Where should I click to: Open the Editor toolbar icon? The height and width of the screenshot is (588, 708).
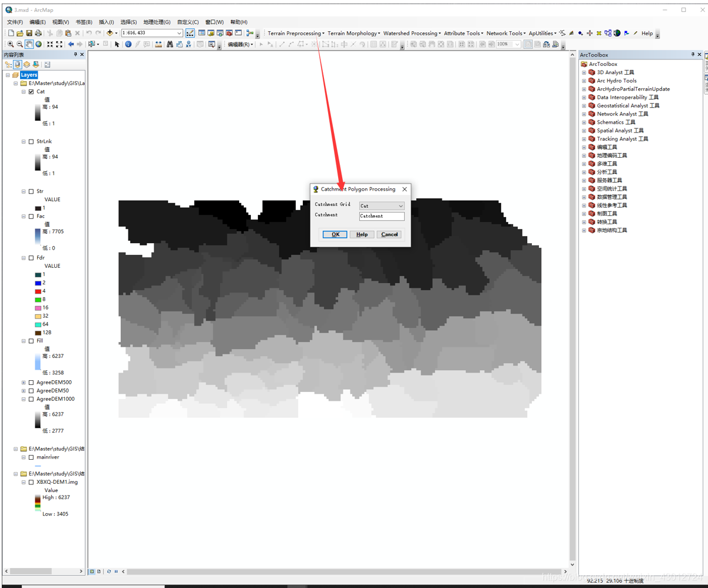click(190, 33)
